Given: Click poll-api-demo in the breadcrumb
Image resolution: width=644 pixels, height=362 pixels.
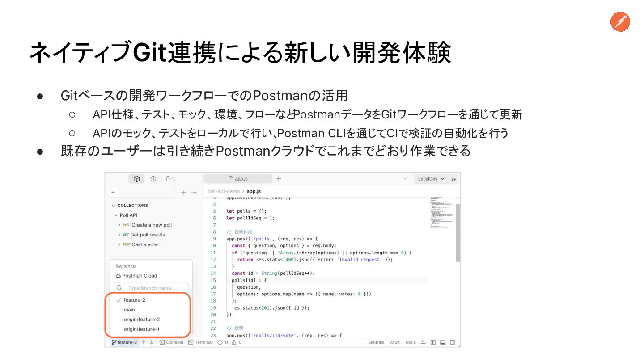Looking at the screenshot, I should click(x=223, y=191).
